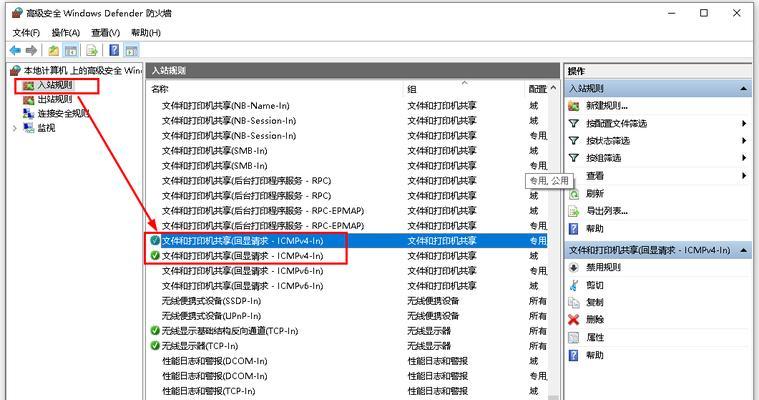Open the 查看 submenu arrow in the actions pane
This screenshot has height=400, width=759.
[x=744, y=176]
